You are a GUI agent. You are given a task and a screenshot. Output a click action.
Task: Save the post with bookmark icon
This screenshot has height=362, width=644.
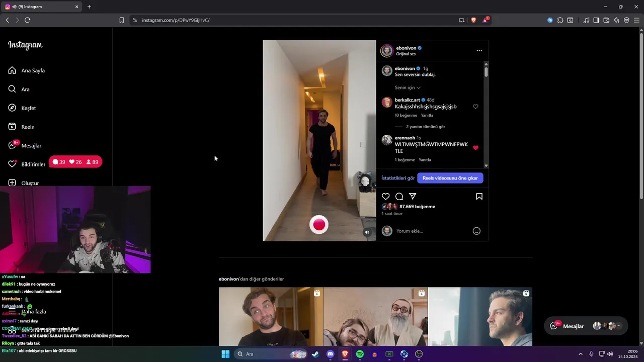(479, 197)
